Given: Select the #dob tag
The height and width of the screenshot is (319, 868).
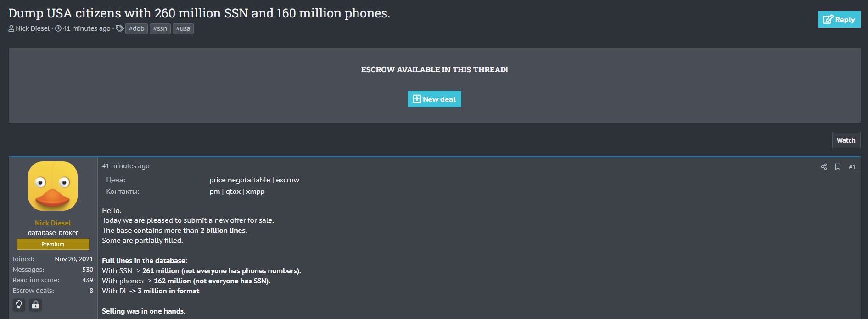Looking at the screenshot, I should [x=136, y=28].
